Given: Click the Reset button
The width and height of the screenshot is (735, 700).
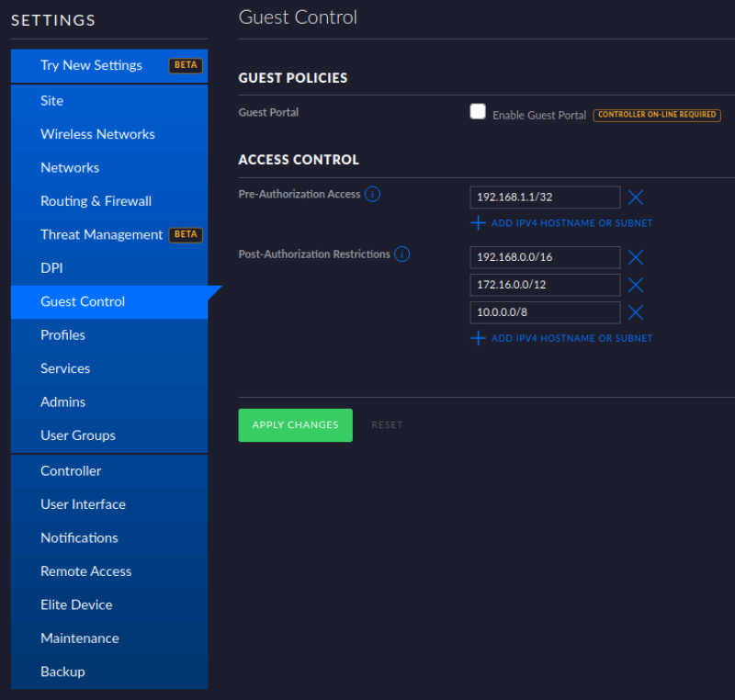Looking at the screenshot, I should (387, 425).
